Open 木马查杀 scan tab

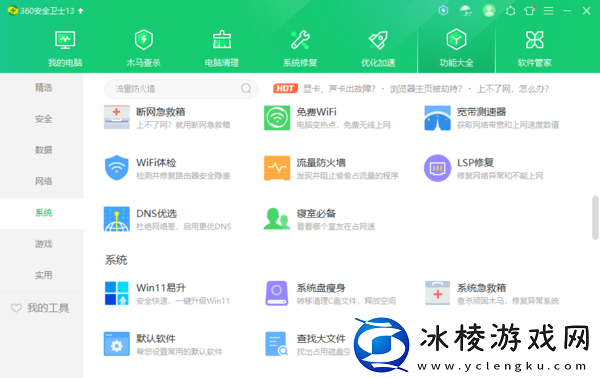coord(143,49)
